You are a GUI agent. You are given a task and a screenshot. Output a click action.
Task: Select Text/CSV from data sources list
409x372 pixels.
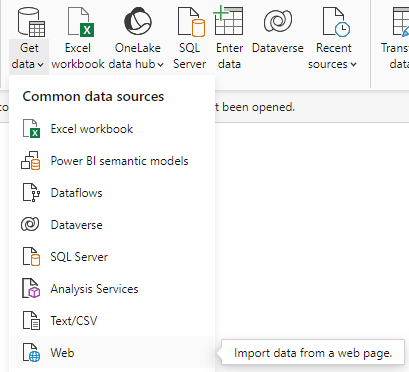112,321
